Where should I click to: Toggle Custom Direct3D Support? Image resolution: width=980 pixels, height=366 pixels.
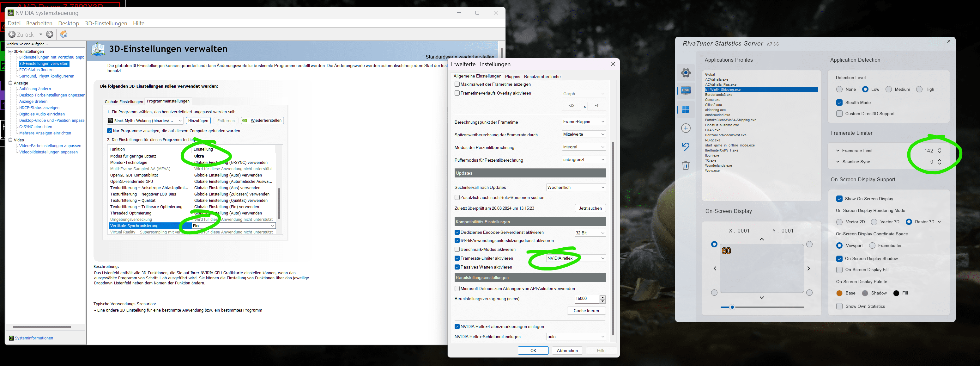[839, 114]
